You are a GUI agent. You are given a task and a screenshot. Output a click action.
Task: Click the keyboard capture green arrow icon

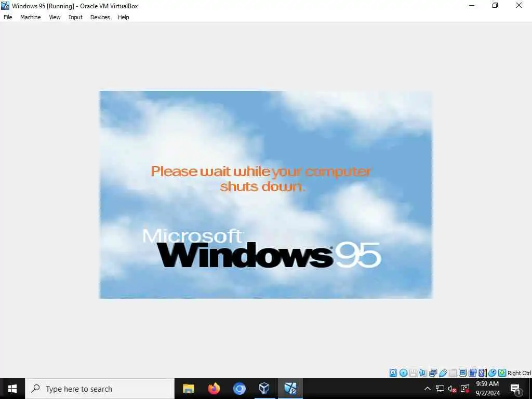pyautogui.click(x=502, y=373)
